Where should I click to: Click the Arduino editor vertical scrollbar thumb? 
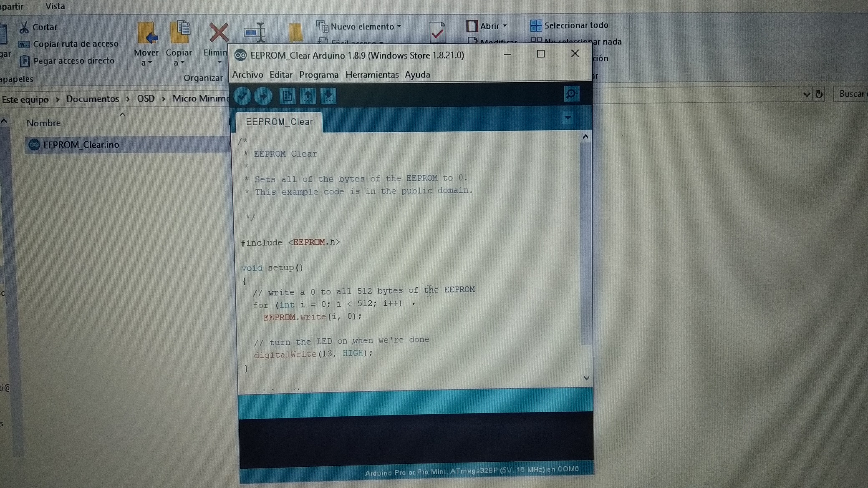[586, 244]
